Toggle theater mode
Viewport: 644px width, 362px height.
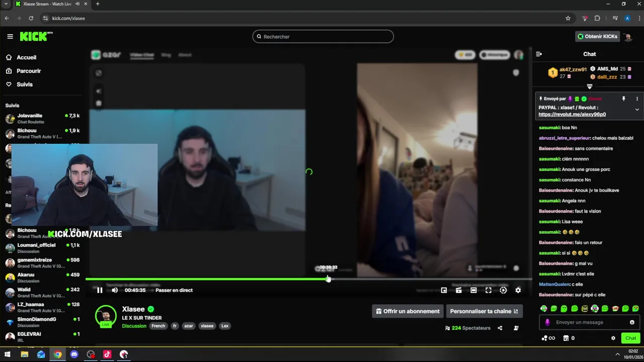[x=473, y=290]
